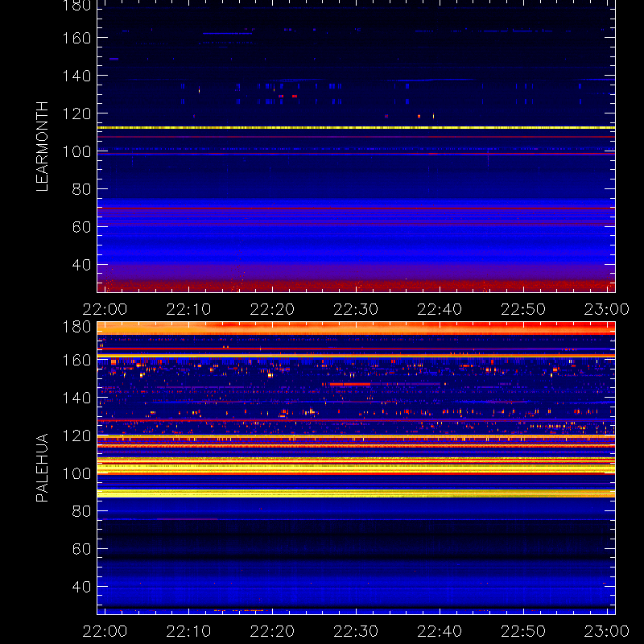
Task: Click the 22:10 time label under Palehua plot
Action: (x=188, y=631)
